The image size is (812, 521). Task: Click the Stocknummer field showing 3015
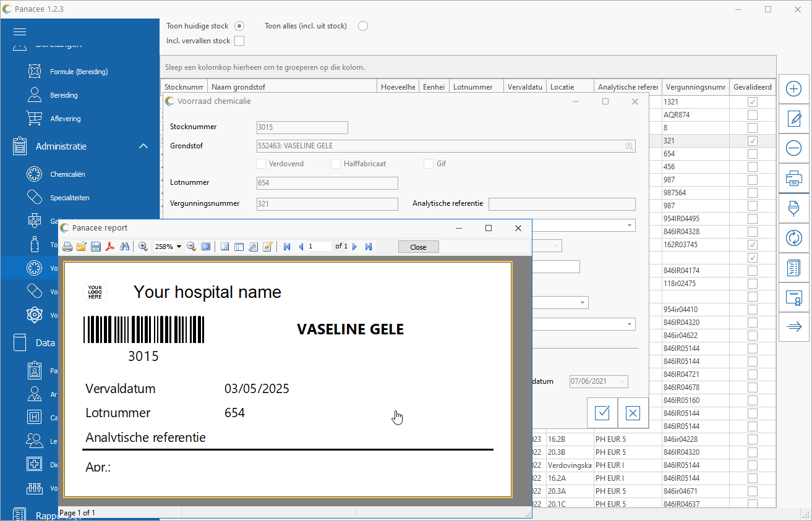click(x=302, y=127)
